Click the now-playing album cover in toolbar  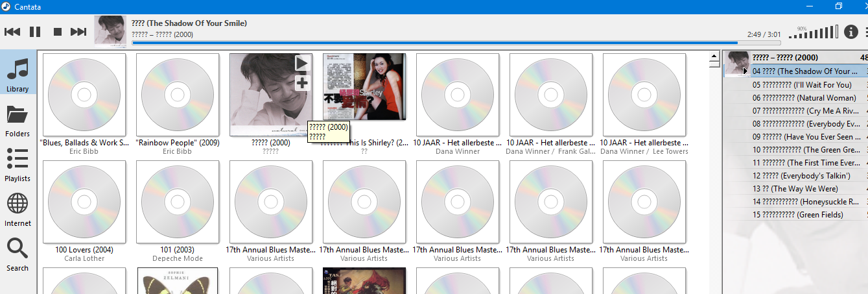point(110,31)
